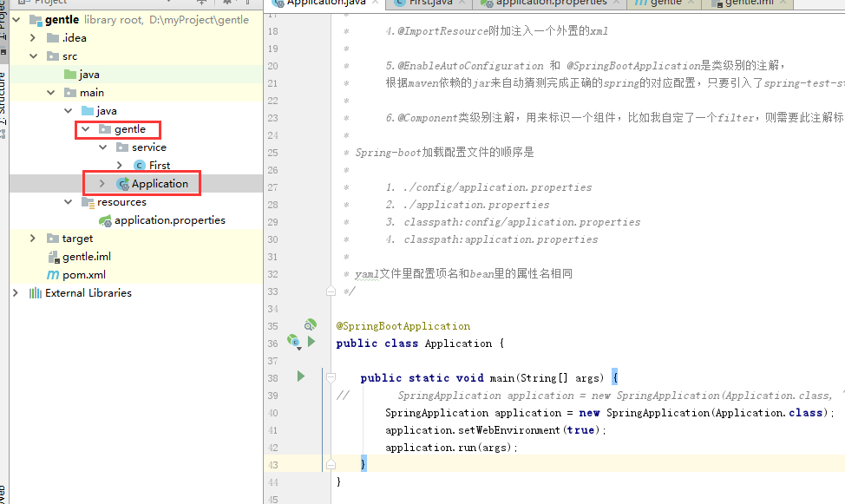This screenshot has height=504, width=845.
Task: Click the fold end marker at line 43
Action: pos(331,465)
